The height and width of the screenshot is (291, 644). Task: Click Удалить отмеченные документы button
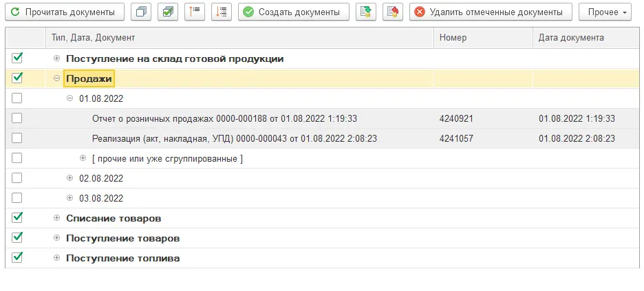[491, 12]
